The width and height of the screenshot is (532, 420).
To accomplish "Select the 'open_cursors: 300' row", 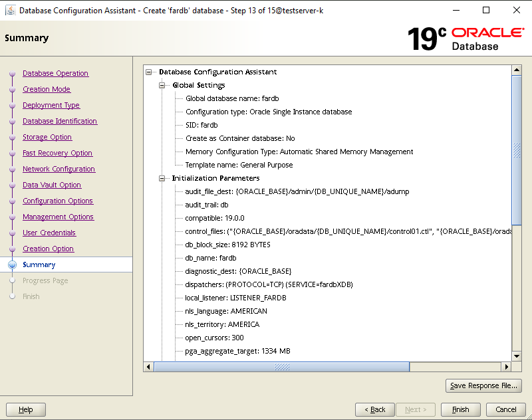I will (214, 338).
